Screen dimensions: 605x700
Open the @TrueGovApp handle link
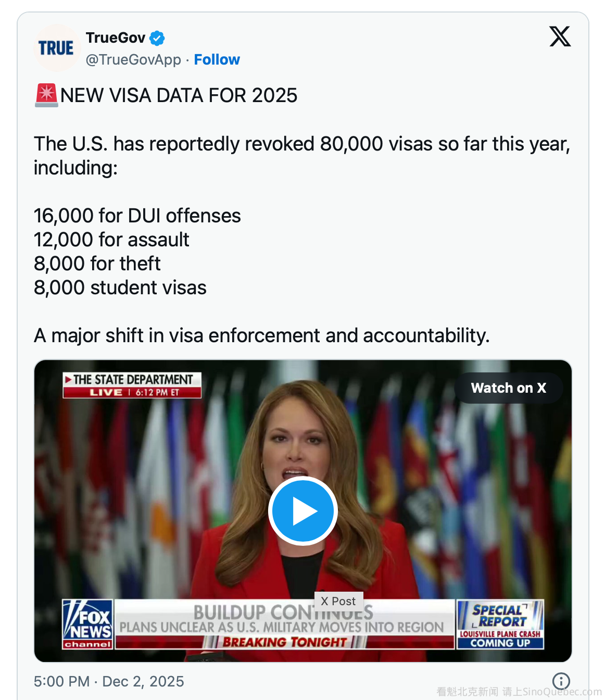[x=133, y=60]
